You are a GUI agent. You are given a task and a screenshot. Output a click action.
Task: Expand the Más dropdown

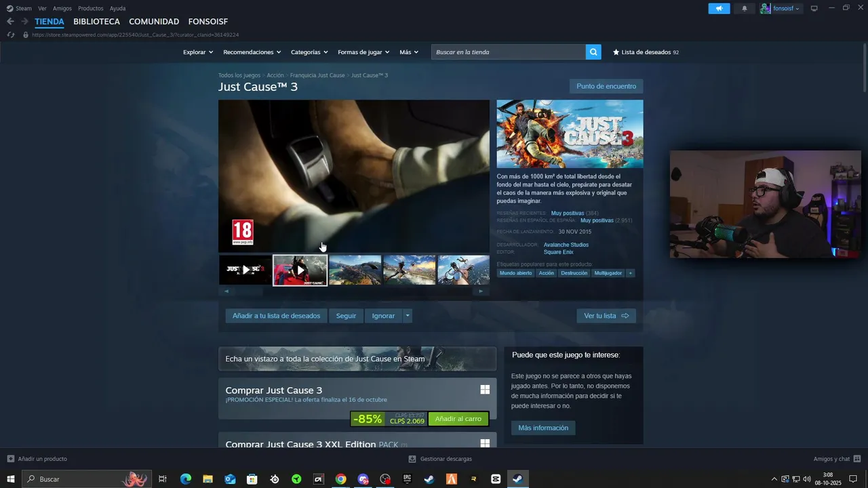pos(409,52)
